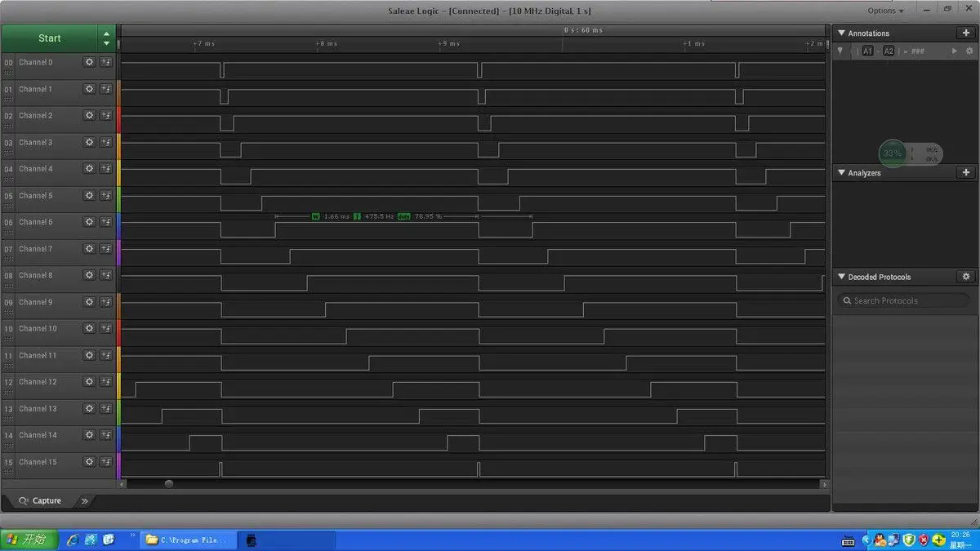This screenshot has width=980, height=551.
Task: Open Decoded Protocols gear settings
Action: coord(965,277)
